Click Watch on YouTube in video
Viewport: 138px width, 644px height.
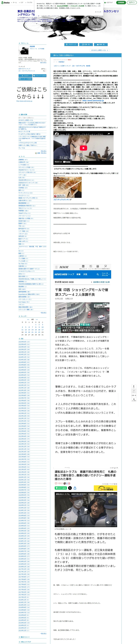63,162
